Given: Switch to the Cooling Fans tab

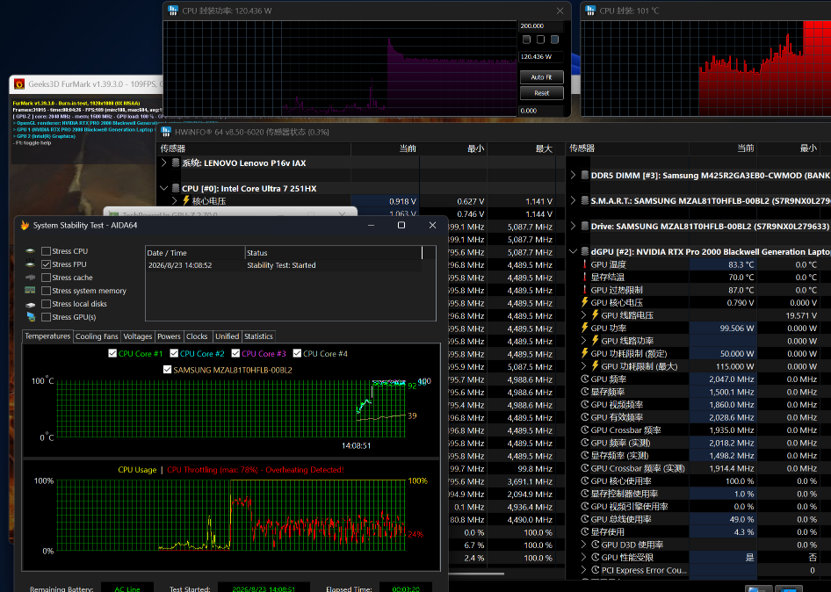Looking at the screenshot, I should pos(96,336).
